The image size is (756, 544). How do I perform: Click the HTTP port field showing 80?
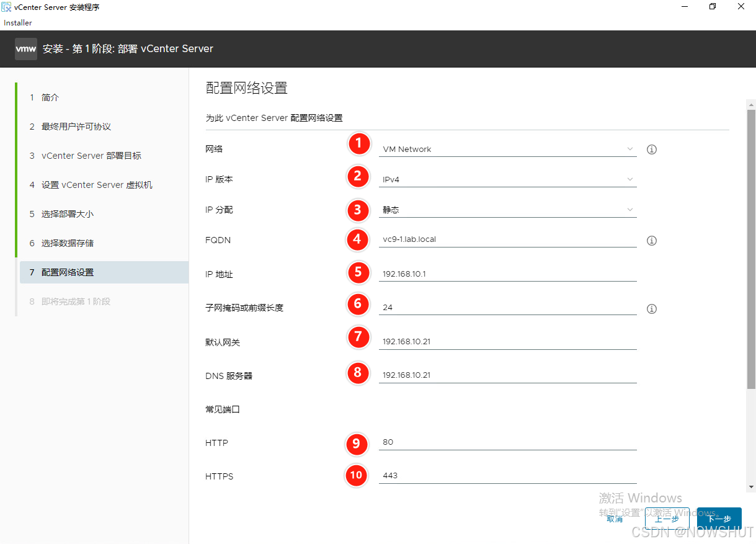pyautogui.click(x=507, y=442)
